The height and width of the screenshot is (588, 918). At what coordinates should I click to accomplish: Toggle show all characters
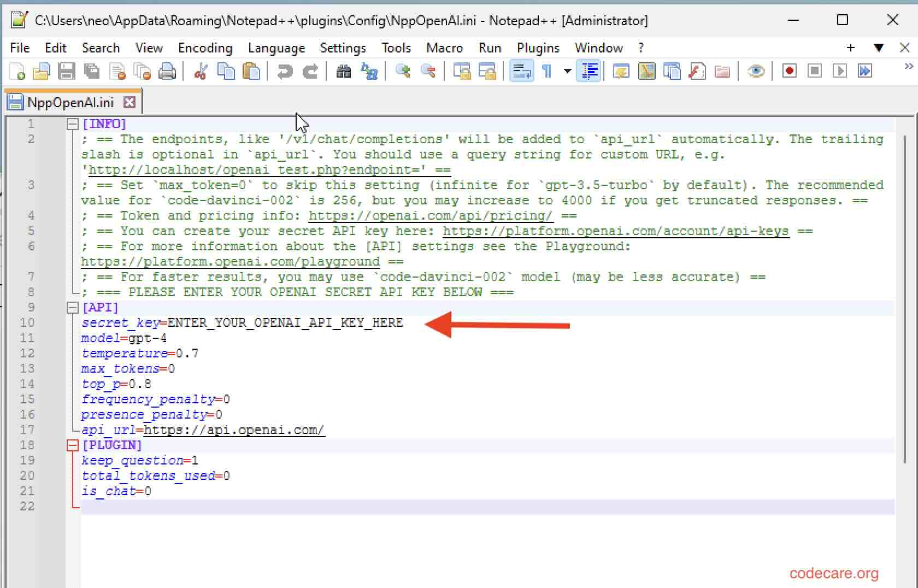pyautogui.click(x=547, y=71)
